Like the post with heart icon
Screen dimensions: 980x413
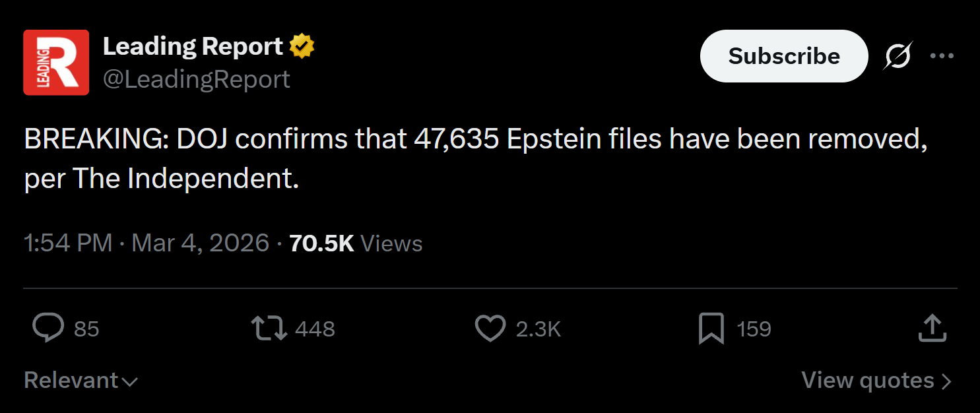(x=490, y=328)
